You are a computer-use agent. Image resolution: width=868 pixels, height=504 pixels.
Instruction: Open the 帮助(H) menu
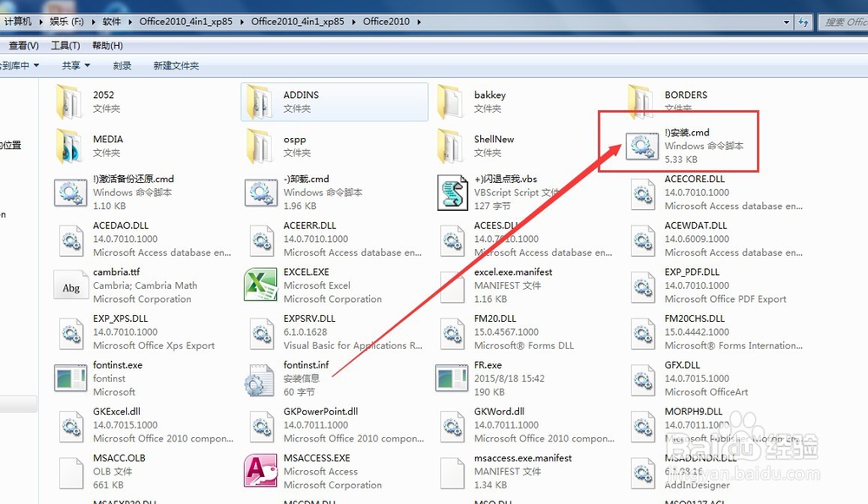[108, 45]
